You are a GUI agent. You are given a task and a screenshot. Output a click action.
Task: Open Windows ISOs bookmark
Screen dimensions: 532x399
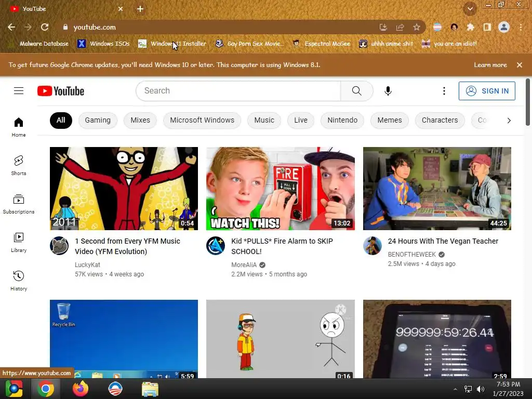click(104, 44)
